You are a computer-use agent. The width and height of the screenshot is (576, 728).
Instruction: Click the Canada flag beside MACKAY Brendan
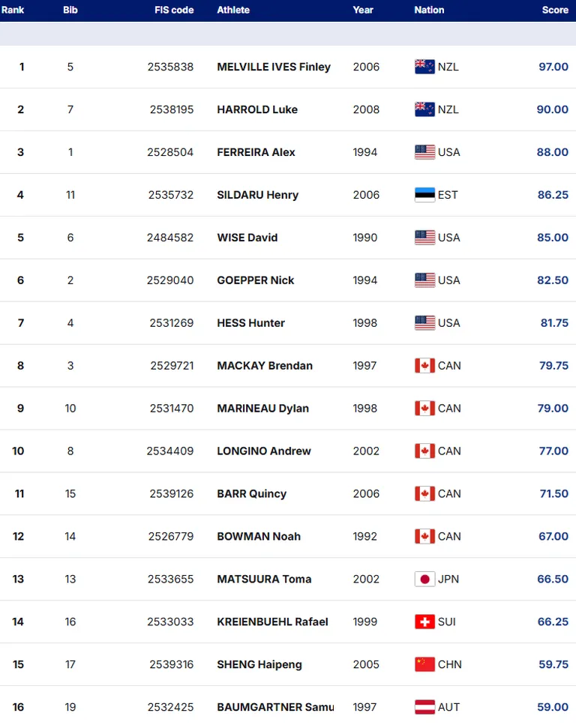(x=424, y=366)
